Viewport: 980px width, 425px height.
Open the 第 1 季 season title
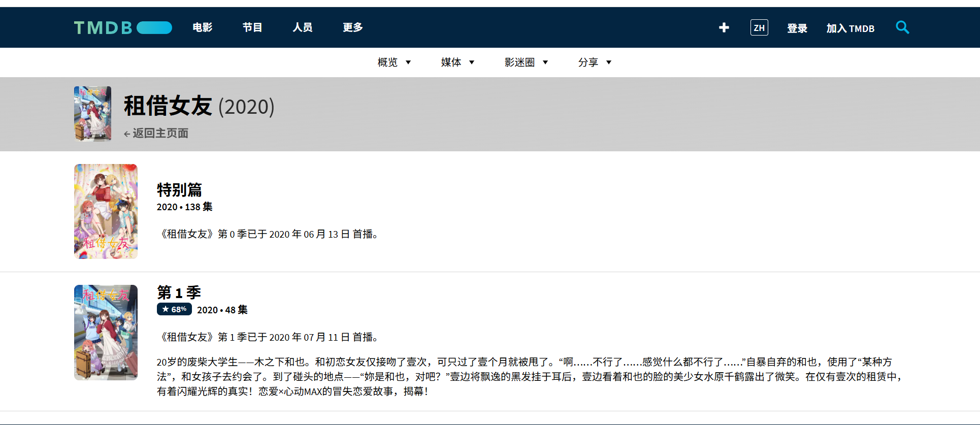tap(179, 292)
